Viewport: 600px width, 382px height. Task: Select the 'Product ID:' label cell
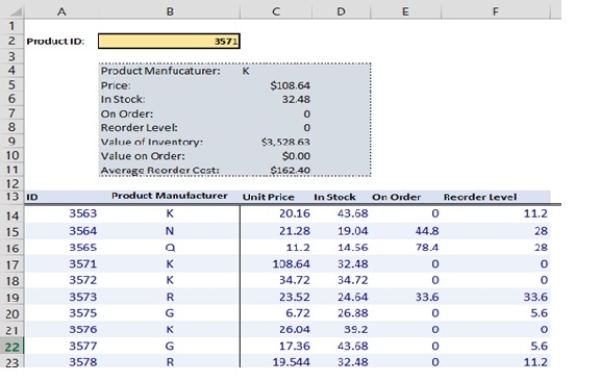55,41
